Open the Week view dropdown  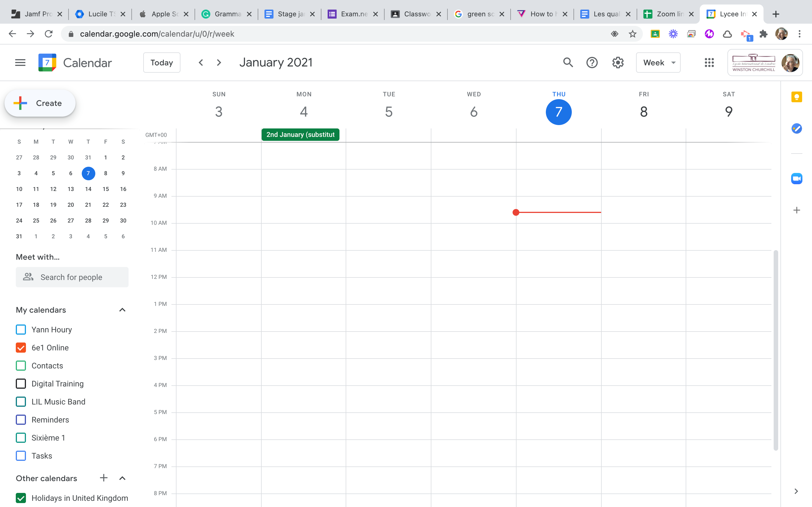(x=658, y=63)
